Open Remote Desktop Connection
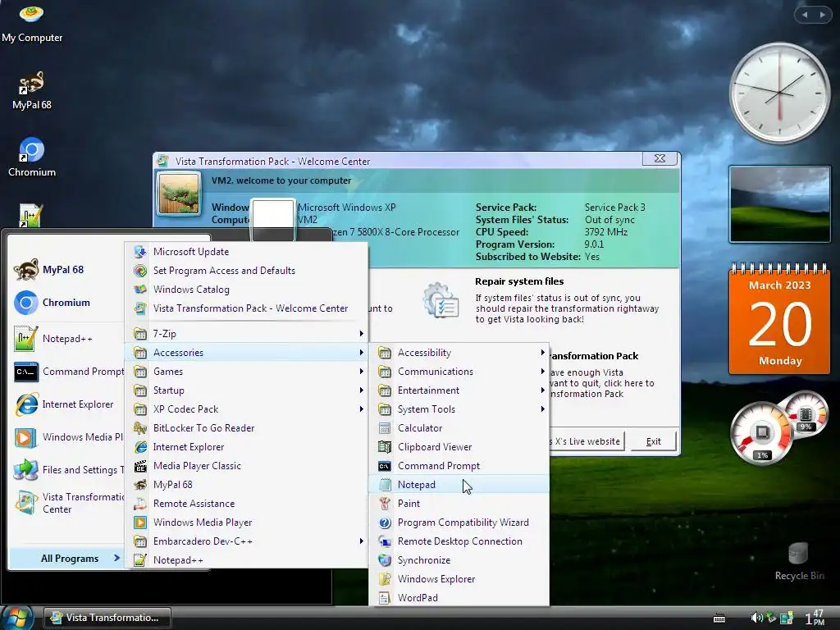Viewport: 840px width, 630px height. click(x=459, y=541)
